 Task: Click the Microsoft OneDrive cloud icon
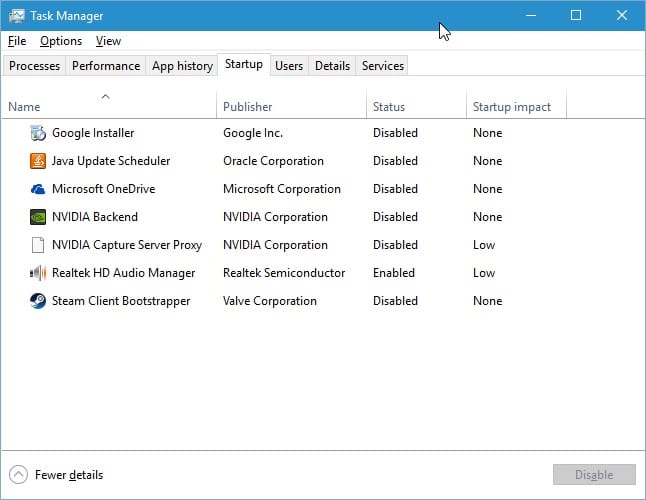tap(38, 189)
